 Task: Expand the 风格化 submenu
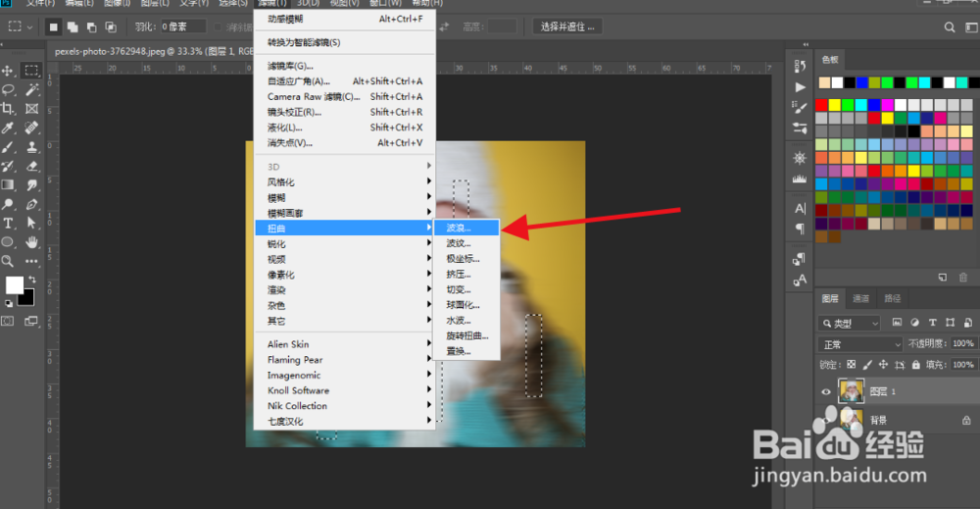345,182
